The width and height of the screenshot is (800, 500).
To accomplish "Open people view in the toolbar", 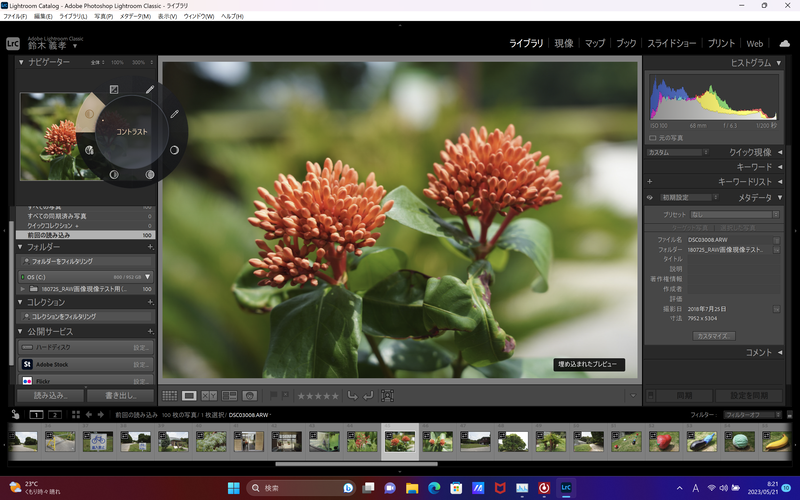I will tap(249, 395).
